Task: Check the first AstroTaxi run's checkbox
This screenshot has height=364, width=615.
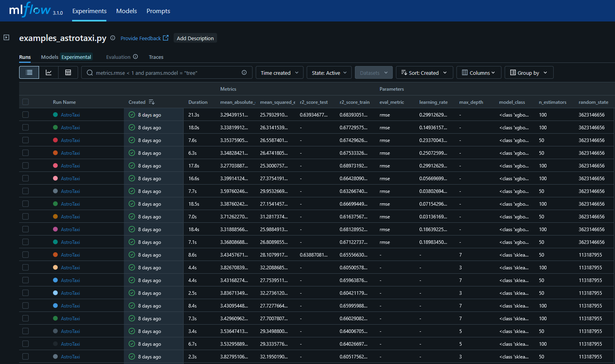Action: [25, 115]
